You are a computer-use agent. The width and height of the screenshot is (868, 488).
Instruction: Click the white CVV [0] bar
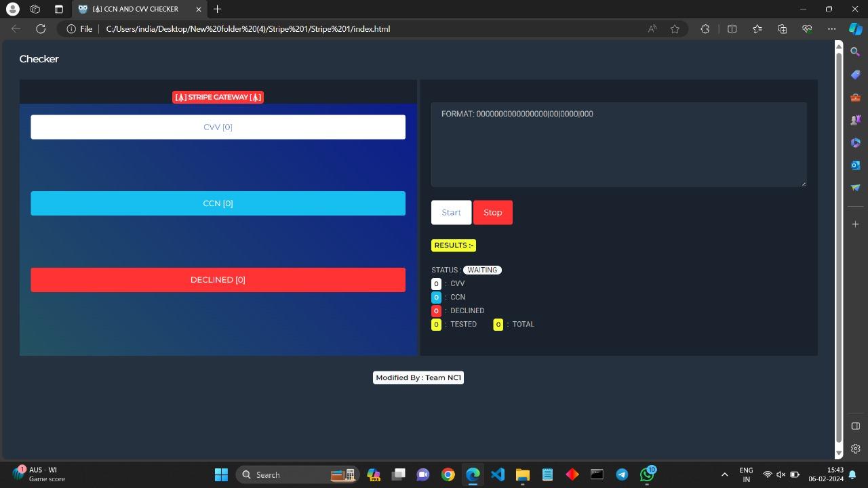point(218,127)
